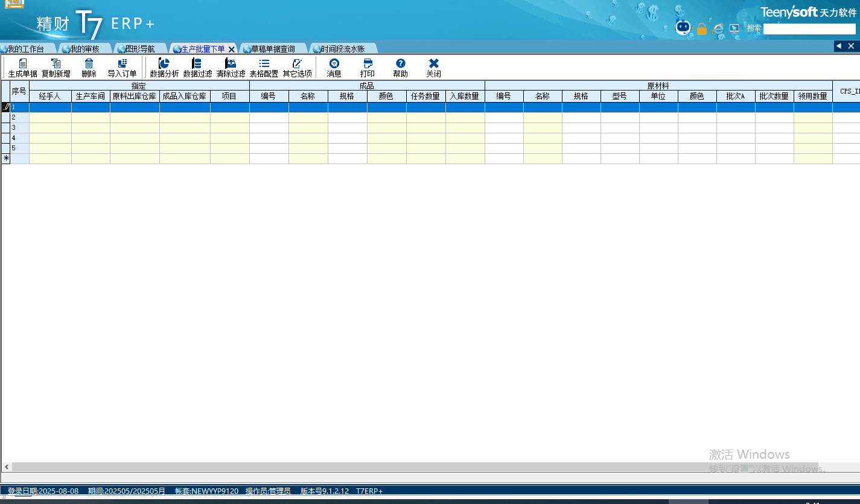
Task: Click the robot assistant icon
Action: 683,28
